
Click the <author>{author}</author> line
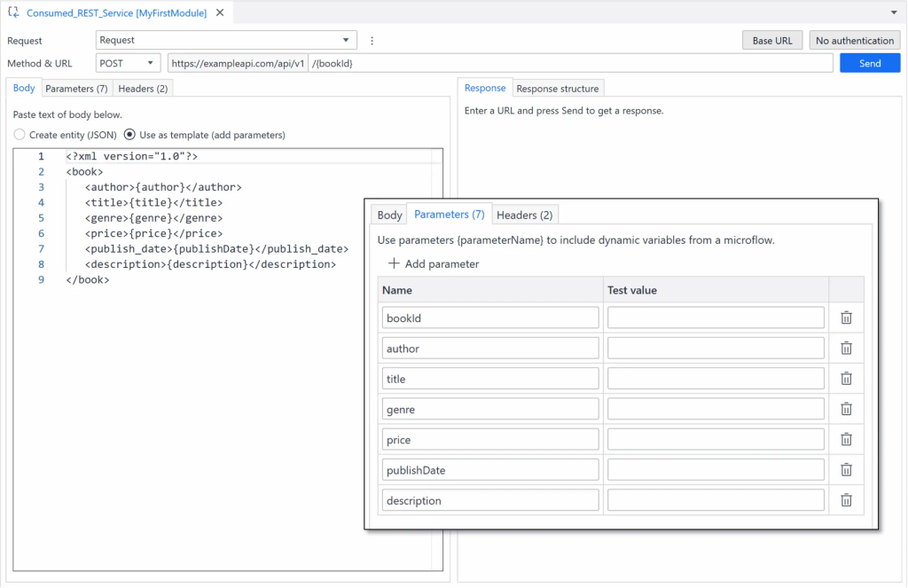(163, 187)
